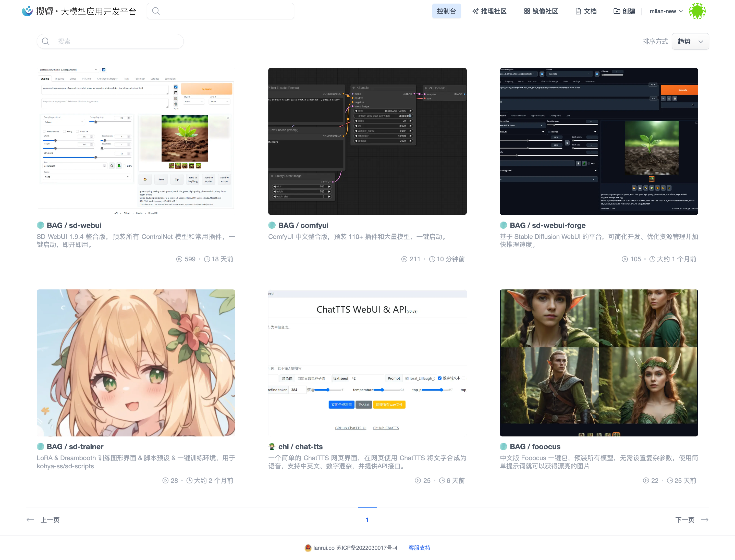
Task: Select page number 1 in pagination
Action: click(367, 520)
